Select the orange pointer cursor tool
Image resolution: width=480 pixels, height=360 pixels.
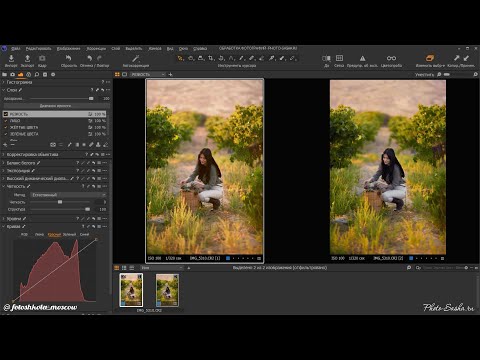180,58
